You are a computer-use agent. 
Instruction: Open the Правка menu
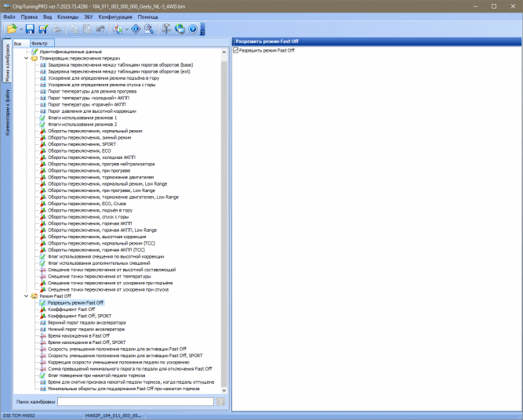[29, 16]
